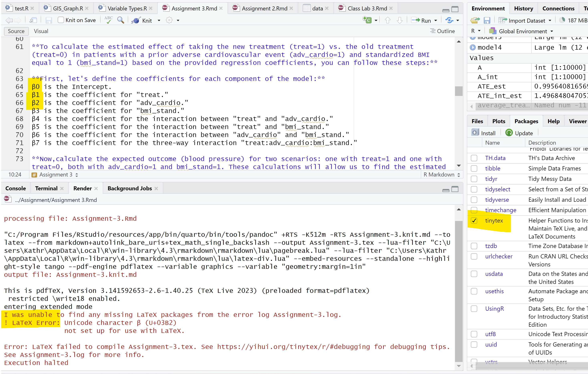588x374 pixels.
Task: Click the Spell Check icon in toolbar
Action: pyautogui.click(x=108, y=20)
